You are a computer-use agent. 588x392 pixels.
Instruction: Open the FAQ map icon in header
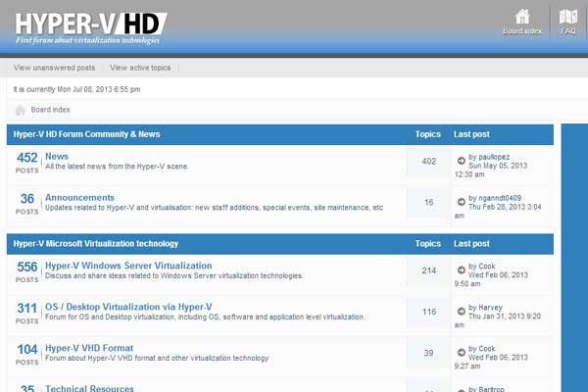(x=568, y=17)
